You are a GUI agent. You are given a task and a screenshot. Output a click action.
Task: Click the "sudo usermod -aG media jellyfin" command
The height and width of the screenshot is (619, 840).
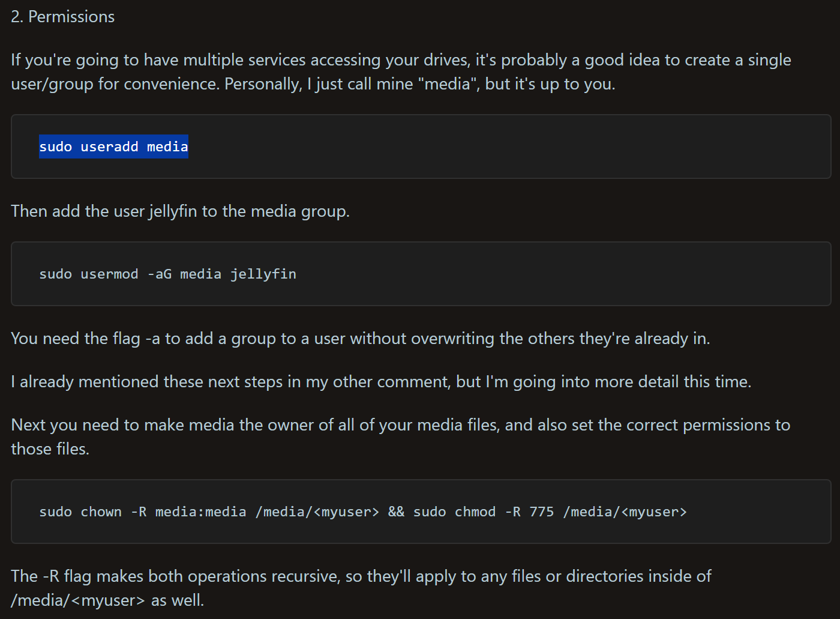(x=168, y=274)
